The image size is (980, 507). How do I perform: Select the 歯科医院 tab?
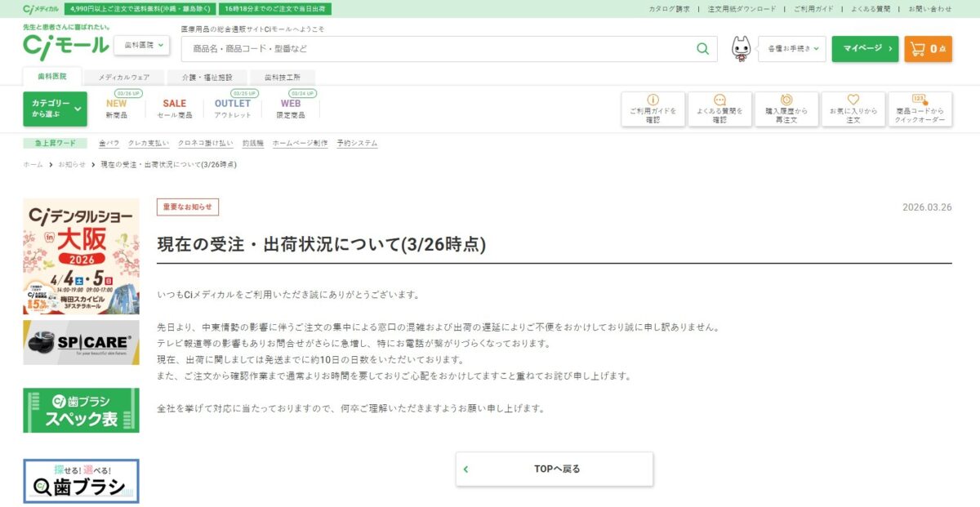point(52,76)
